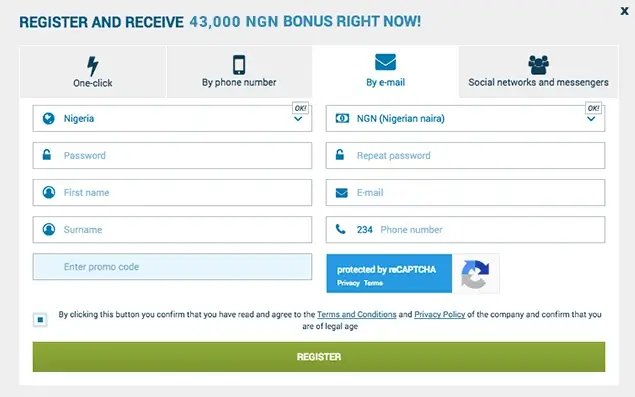Click the green REGISTER button

[x=319, y=356]
